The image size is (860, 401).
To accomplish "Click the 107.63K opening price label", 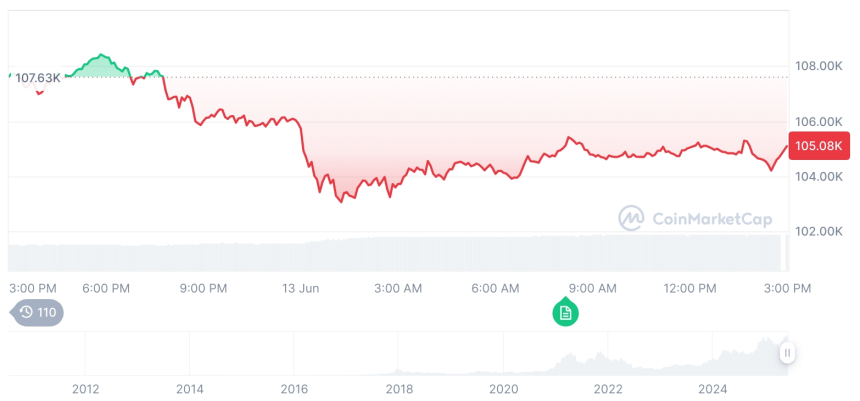I will 38,77.
